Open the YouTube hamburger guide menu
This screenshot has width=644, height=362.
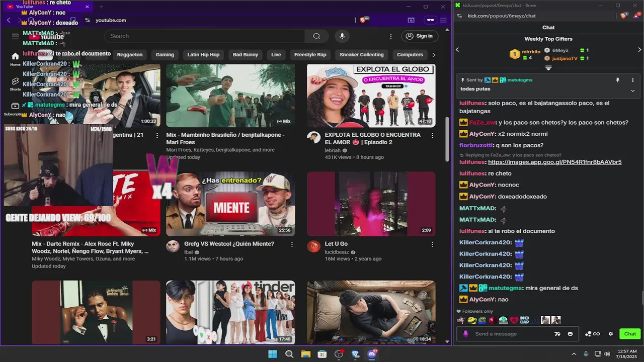pyautogui.click(x=15, y=36)
